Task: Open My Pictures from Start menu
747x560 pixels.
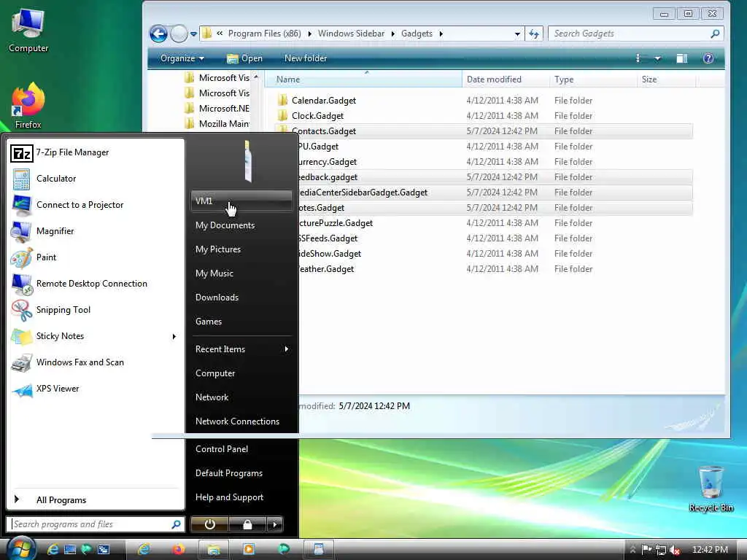Action: point(241,249)
